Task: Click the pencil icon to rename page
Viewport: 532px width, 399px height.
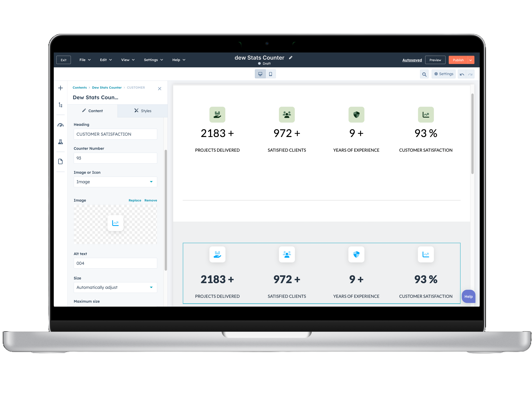Action: tap(290, 58)
